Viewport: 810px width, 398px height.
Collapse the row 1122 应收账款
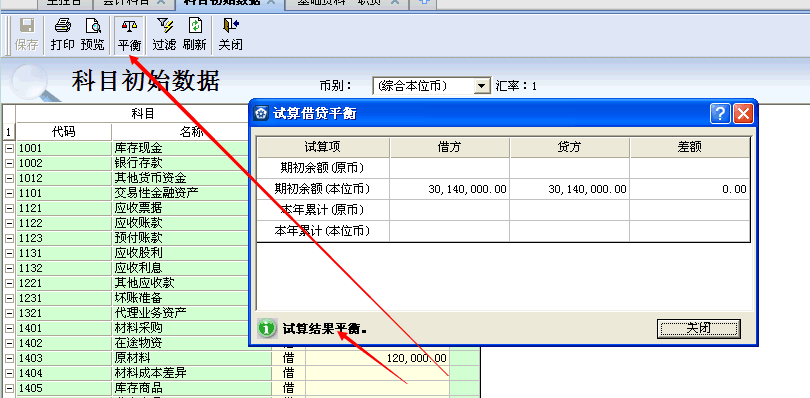point(9,223)
